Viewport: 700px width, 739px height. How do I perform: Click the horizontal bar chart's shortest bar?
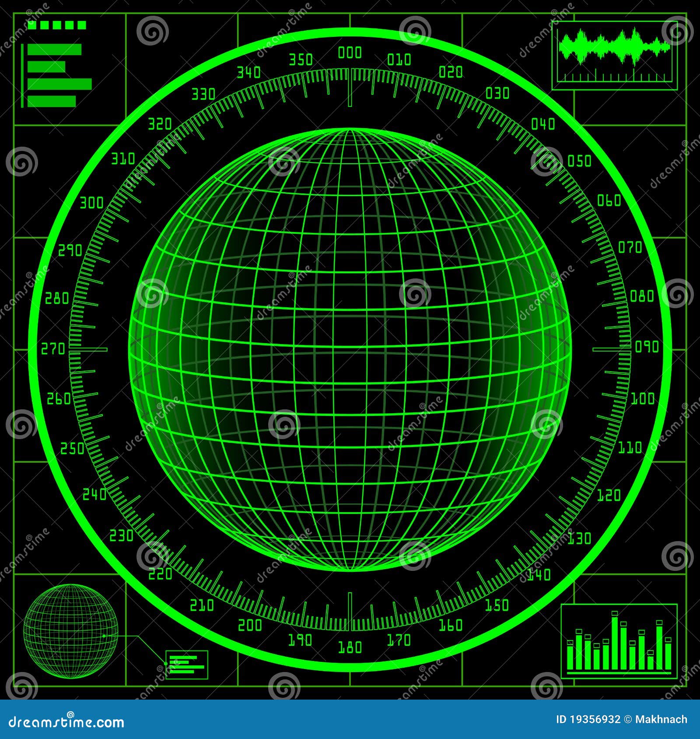[x=46, y=67]
